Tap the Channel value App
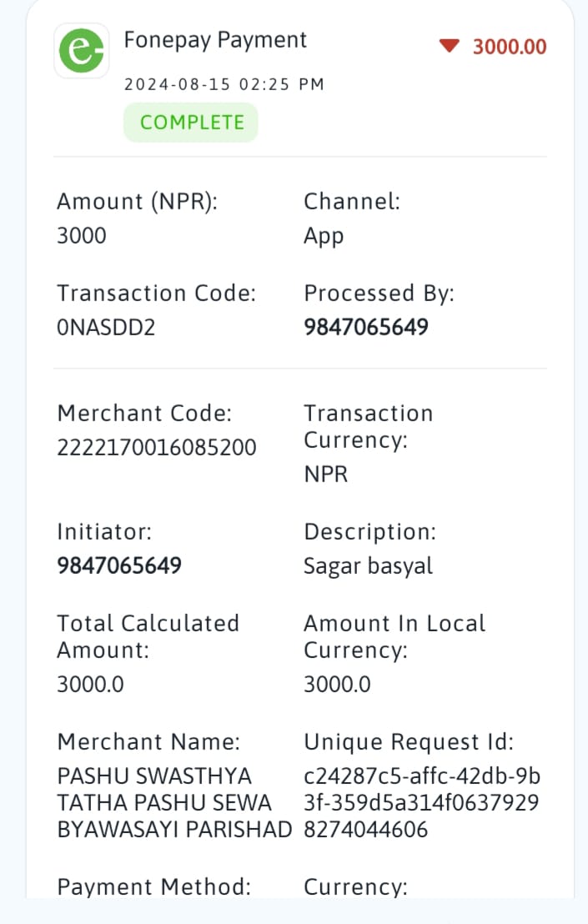Screen dimensions: 588x924 coord(324,236)
